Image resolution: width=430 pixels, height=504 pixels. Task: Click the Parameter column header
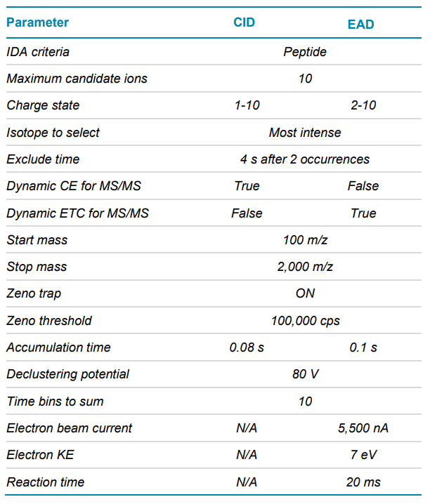[x=38, y=22]
